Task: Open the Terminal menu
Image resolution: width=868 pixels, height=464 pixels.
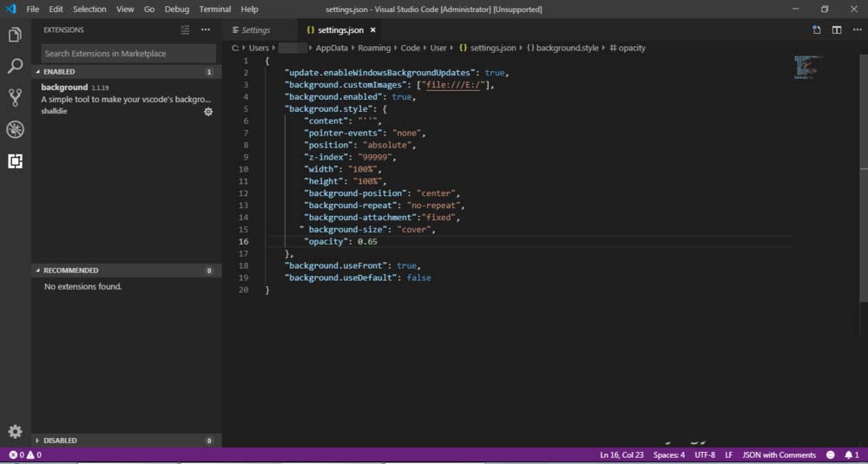Action: click(215, 9)
